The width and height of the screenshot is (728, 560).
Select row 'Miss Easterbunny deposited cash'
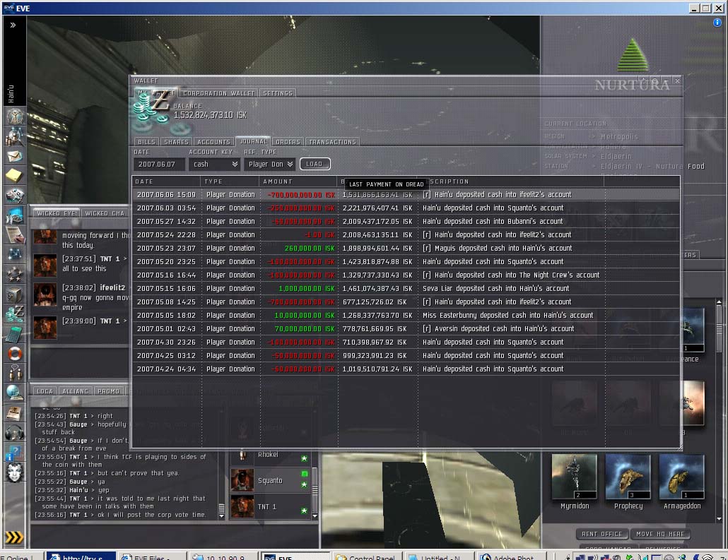[x=406, y=316]
